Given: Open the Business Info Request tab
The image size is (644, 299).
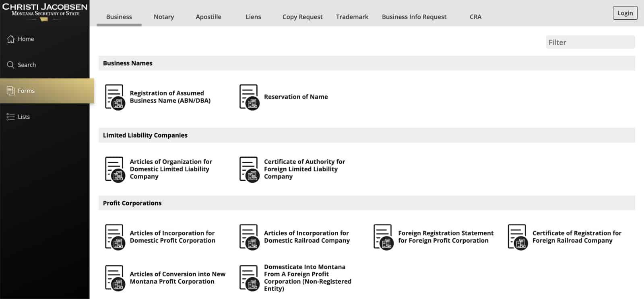Looking at the screenshot, I should pos(414,17).
